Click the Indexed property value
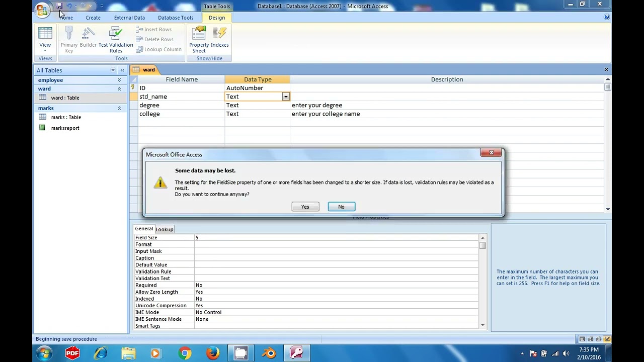The width and height of the screenshot is (644, 362). click(336, 299)
